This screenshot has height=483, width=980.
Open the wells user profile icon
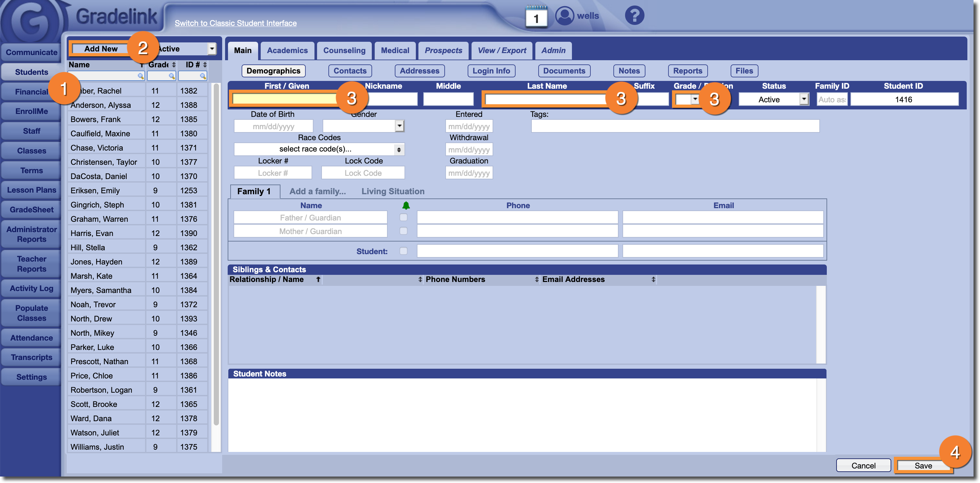(x=564, y=16)
